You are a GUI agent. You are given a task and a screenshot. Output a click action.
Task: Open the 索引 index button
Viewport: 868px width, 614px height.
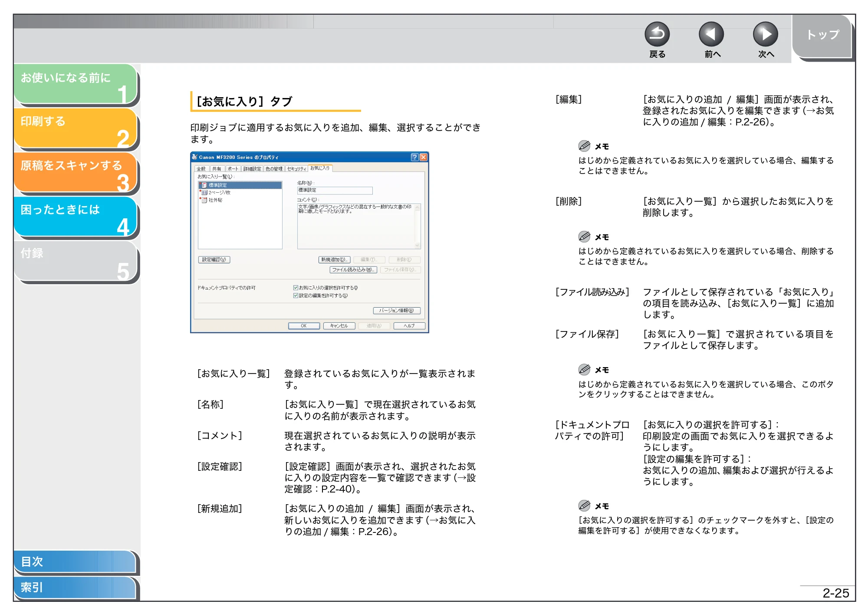(75, 588)
